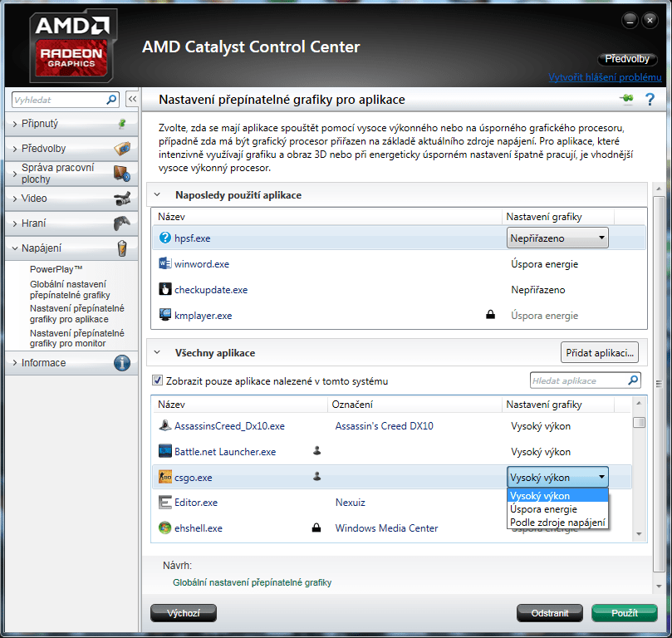This screenshot has width=672, height=638.
Task: Collapse sidebar with double-arrow button
Action: 132,100
